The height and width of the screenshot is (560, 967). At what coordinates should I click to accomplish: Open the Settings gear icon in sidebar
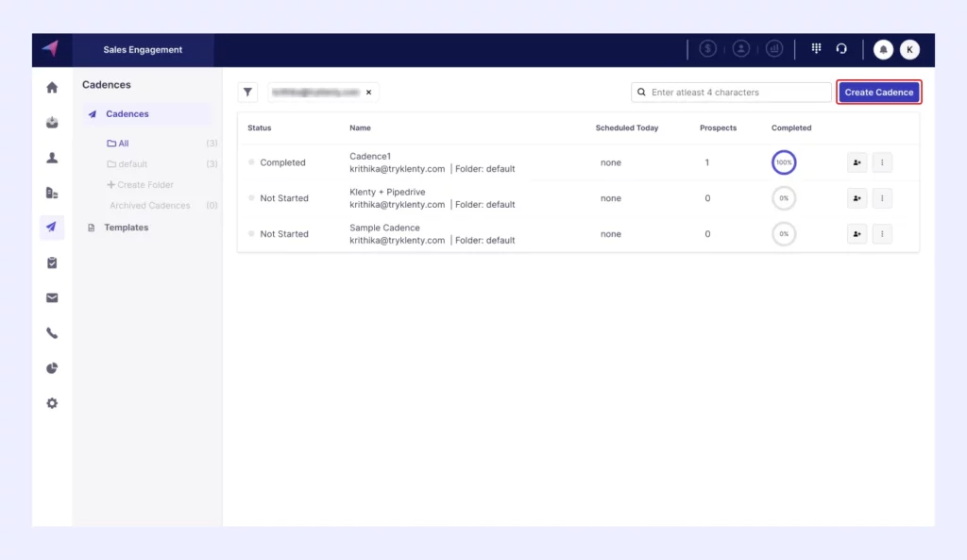pyautogui.click(x=52, y=403)
